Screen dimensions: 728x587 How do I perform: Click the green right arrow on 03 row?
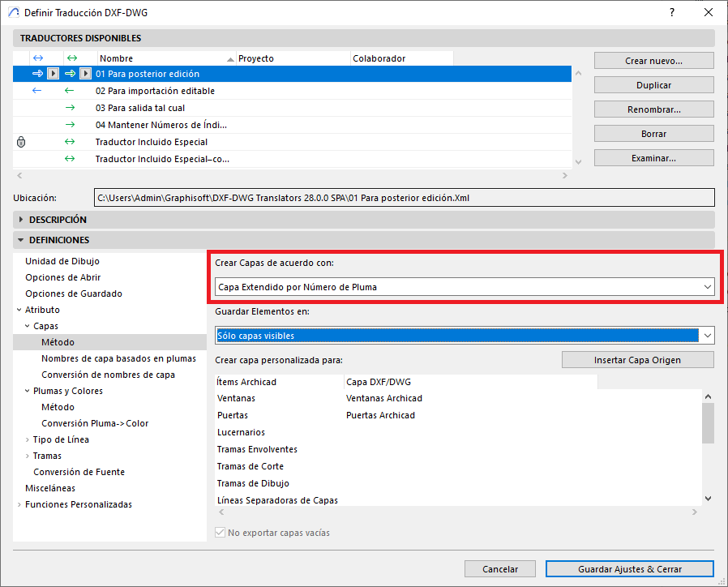pos(70,108)
